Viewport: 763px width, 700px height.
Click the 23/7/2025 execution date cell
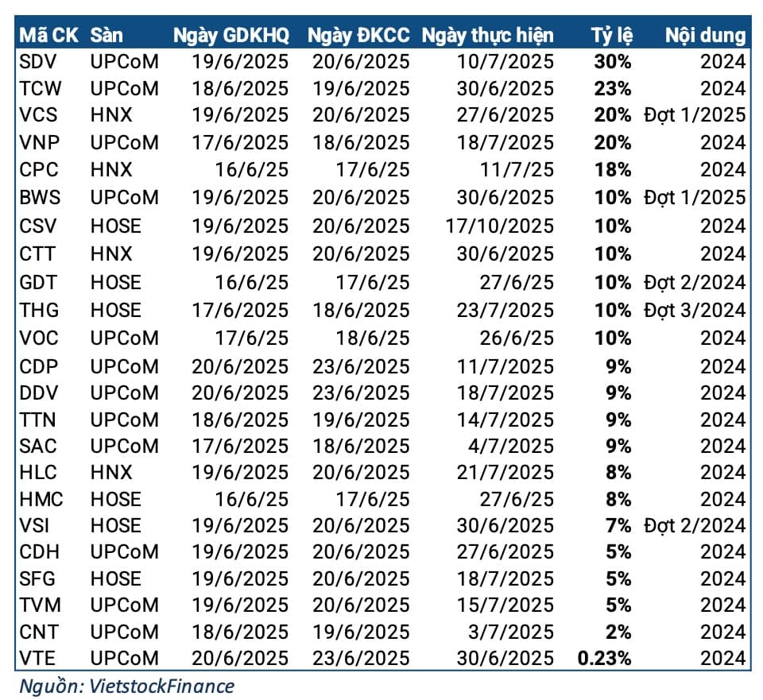[505, 310]
